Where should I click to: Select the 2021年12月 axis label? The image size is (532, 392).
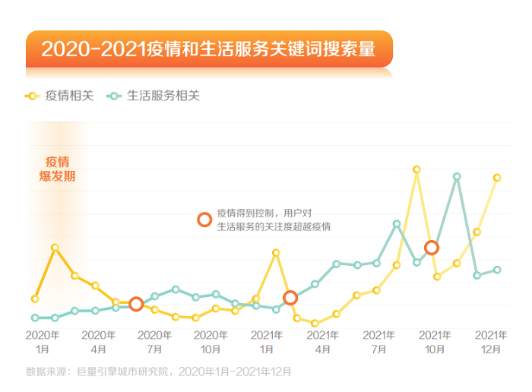(x=490, y=342)
